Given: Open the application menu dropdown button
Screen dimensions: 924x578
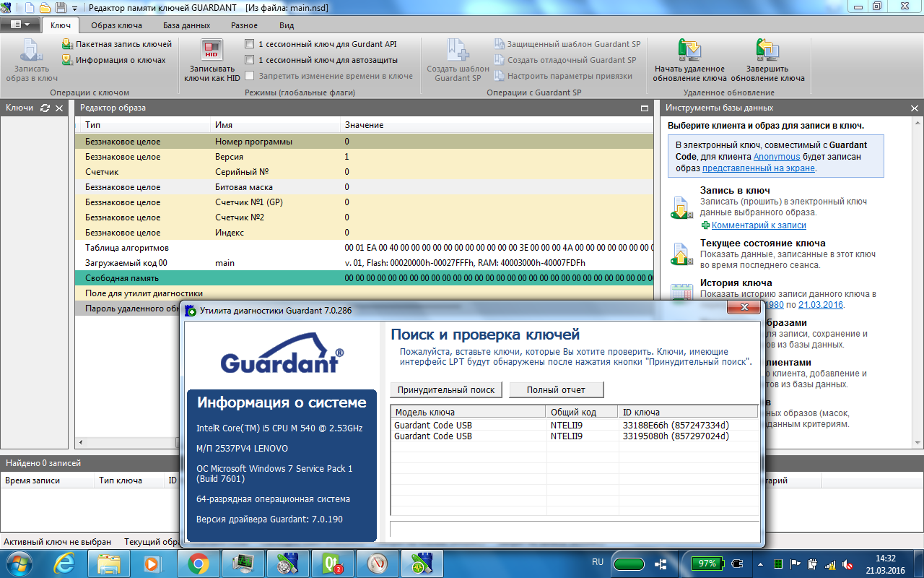Looking at the screenshot, I should pos(20,25).
